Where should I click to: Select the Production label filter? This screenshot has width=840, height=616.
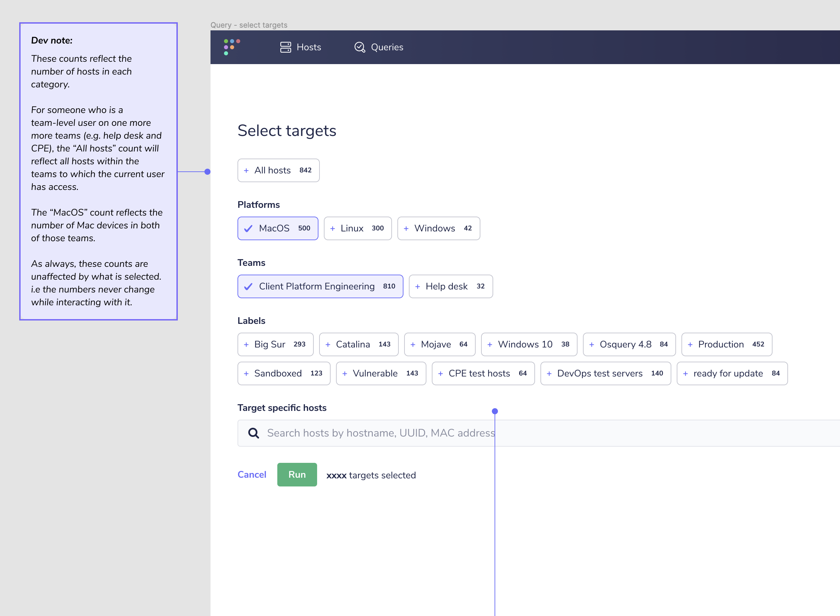pyautogui.click(x=726, y=344)
